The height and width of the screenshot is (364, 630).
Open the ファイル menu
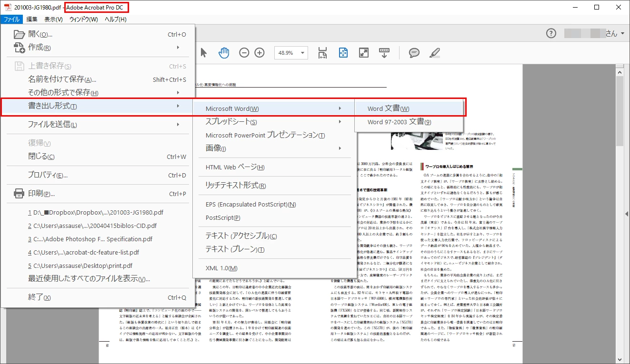[x=11, y=20]
